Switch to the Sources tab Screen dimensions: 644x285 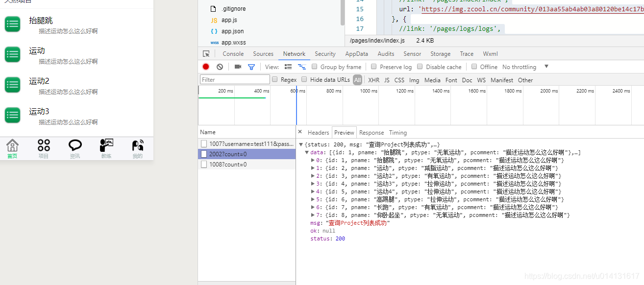point(263,54)
